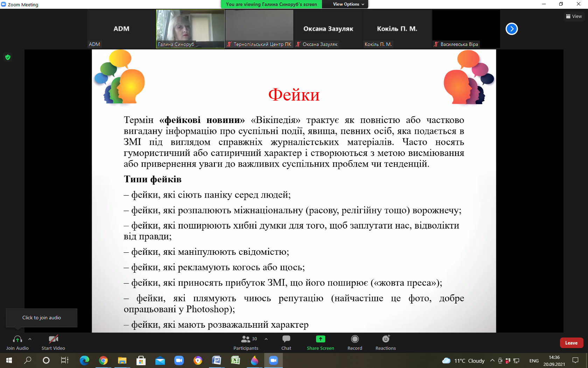The width and height of the screenshot is (588, 368).
Task: Open Microsoft Word from the taskbar
Action: click(217, 360)
